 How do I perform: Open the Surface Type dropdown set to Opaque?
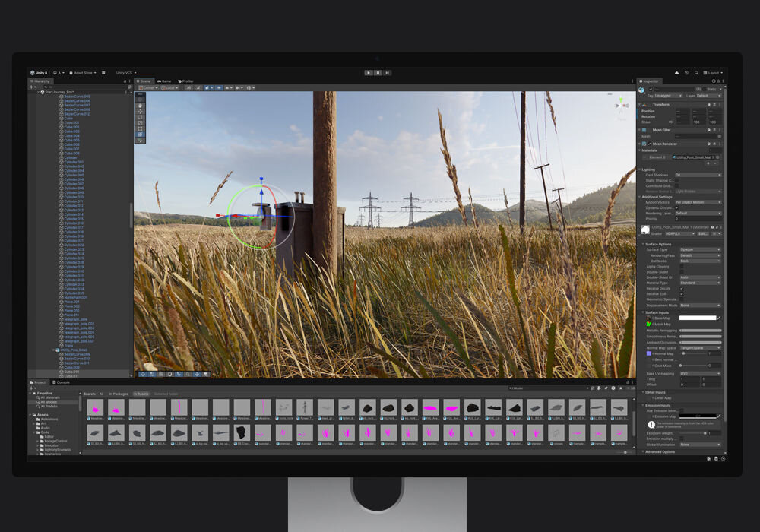[700, 249]
